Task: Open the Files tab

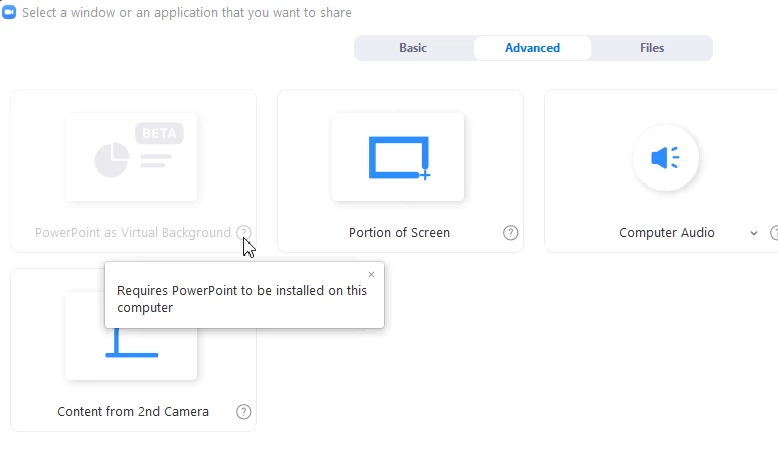Action: (651, 48)
